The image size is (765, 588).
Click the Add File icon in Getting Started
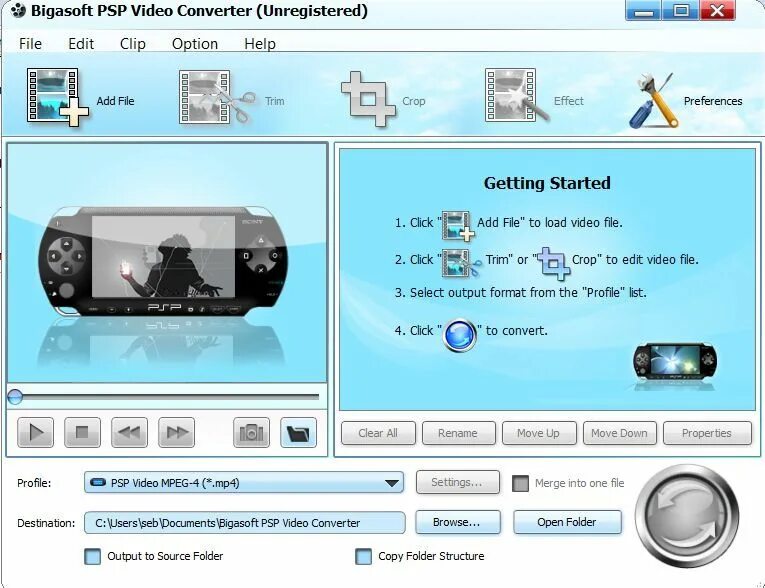point(458,225)
